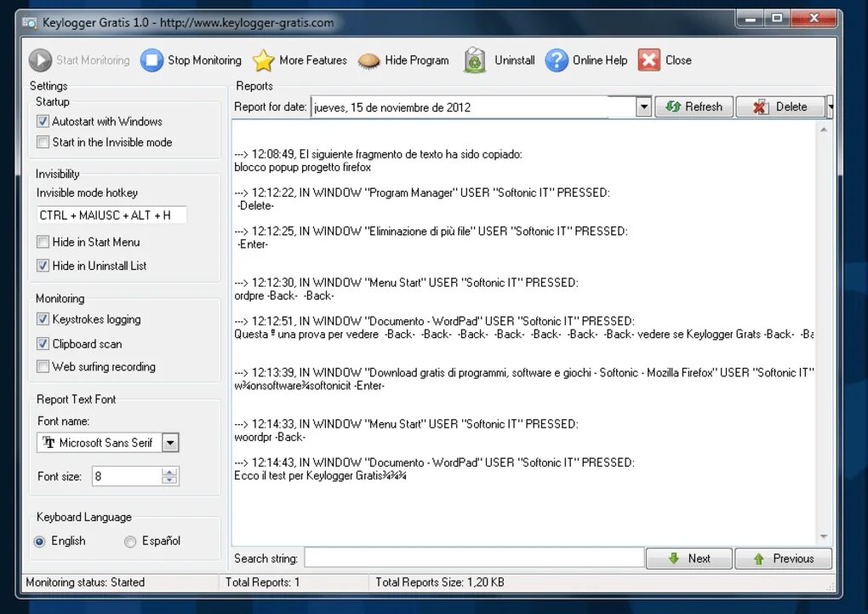Viewport: 868px width, 614px height.
Task: Select Uninstall toolbar label
Action: coord(514,60)
